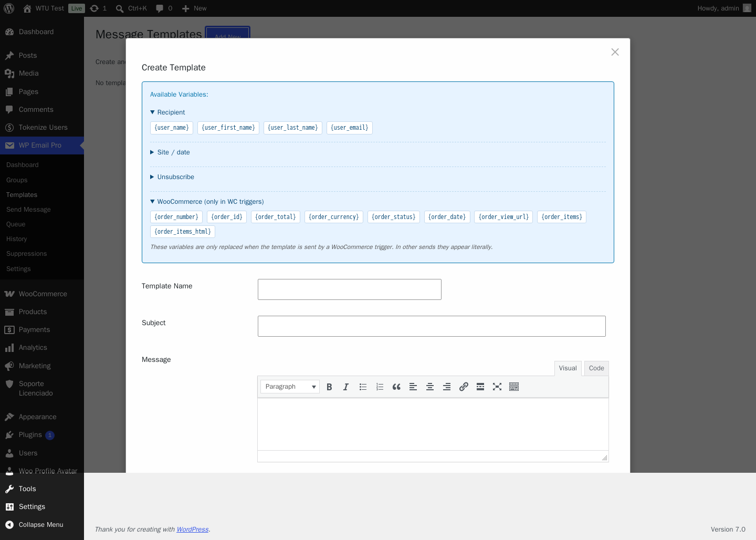
Task: Open the Ctrl+K search palette
Action: [x=131, y=8]
